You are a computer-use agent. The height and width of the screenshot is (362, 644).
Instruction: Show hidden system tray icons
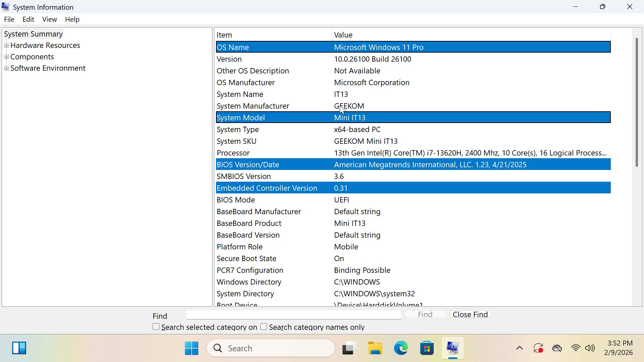click(519, 348)
